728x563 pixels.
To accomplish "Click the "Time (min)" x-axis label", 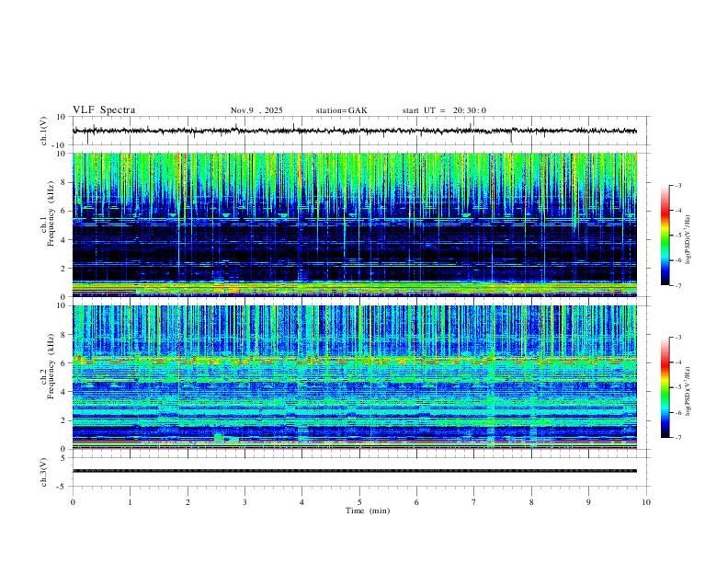I will [368, 511].
